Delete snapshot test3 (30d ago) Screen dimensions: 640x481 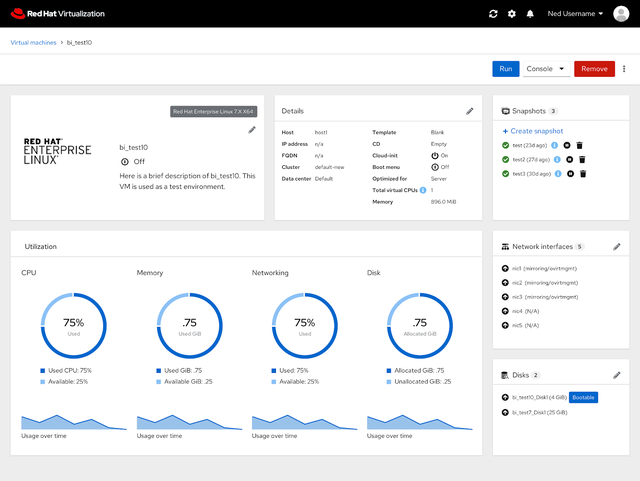583,174
